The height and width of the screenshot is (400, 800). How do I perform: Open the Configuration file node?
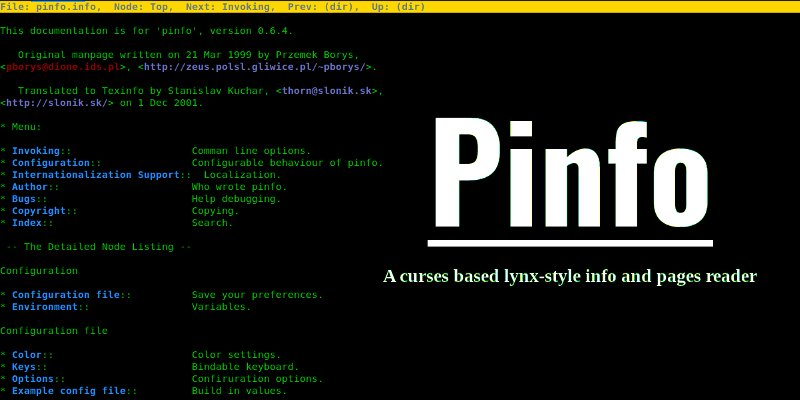(66, 295)
